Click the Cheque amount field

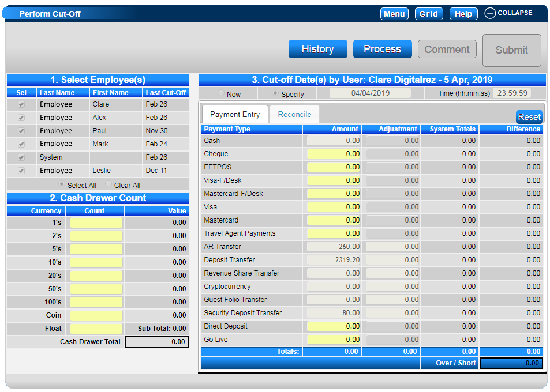334,154
